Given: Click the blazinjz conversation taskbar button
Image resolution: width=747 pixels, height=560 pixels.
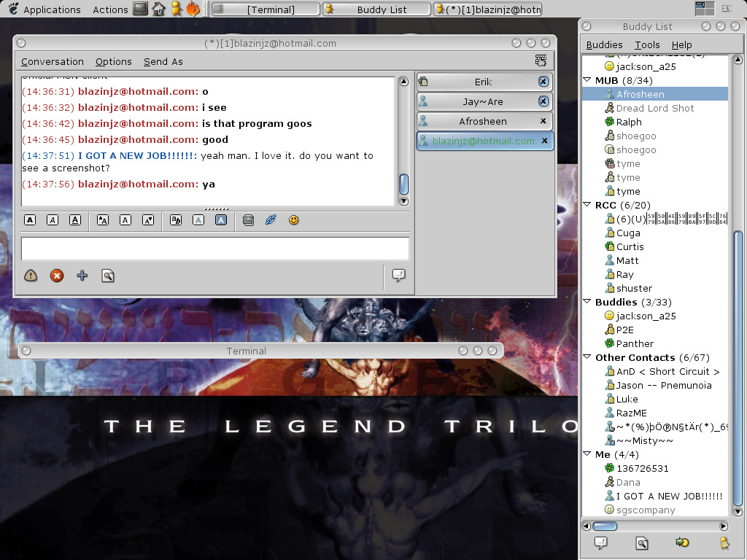Looking at the screenshot, I should [x=488, y=9].
